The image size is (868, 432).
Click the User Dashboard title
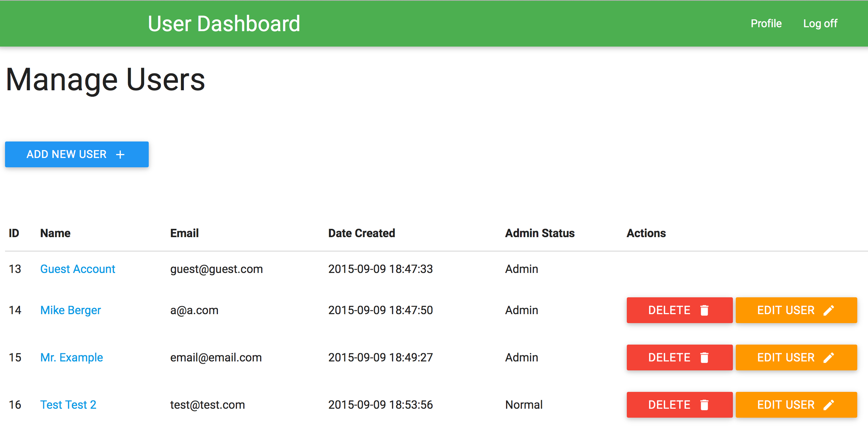pyautogui.click(x=224, y=24)
